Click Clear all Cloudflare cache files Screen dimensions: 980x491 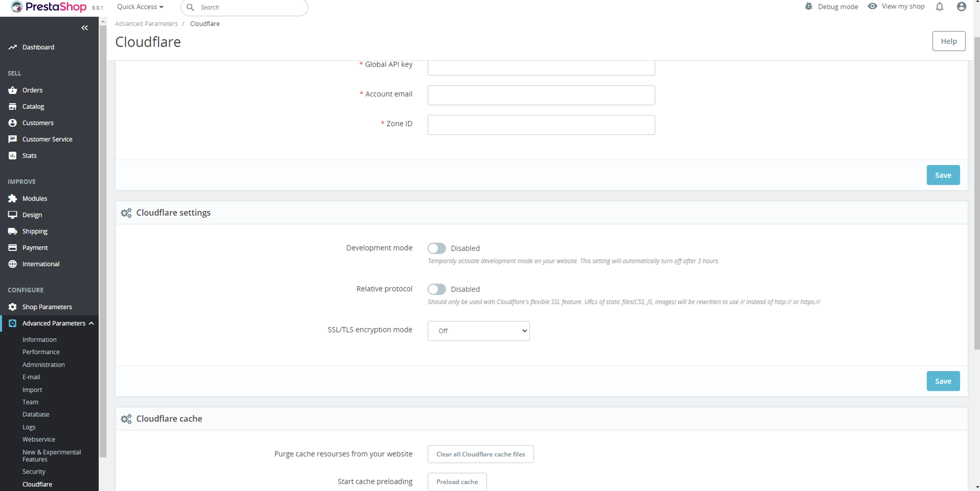coord(481,454)
